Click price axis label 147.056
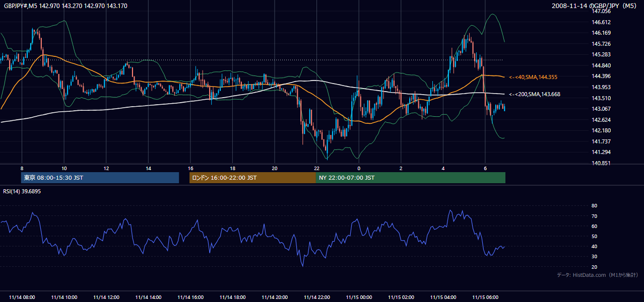Viewport: 644px width, 302px height. tap(602, 11)
